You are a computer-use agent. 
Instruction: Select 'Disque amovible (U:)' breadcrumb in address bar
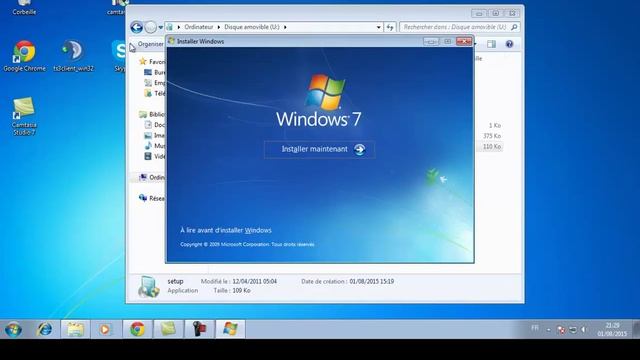[251, 27]
